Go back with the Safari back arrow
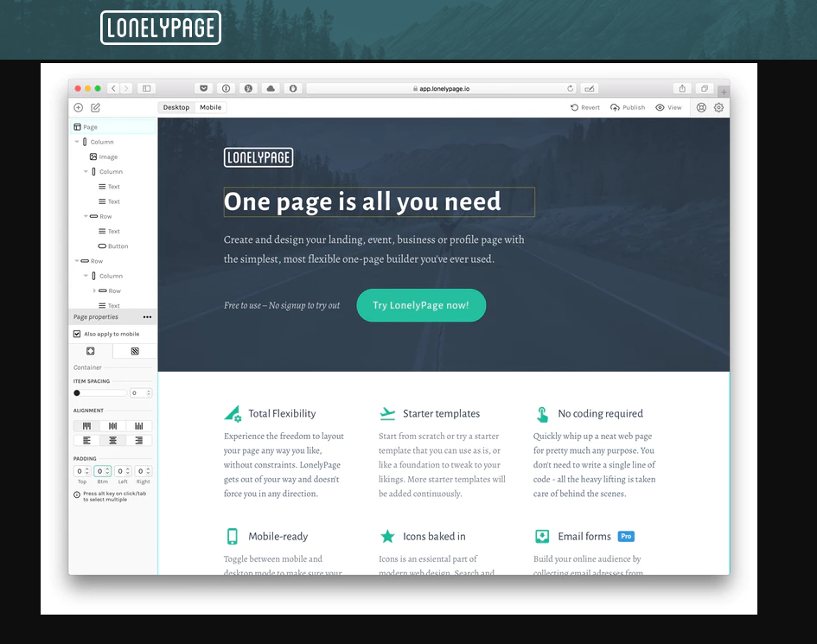 [x=113, y=88]
